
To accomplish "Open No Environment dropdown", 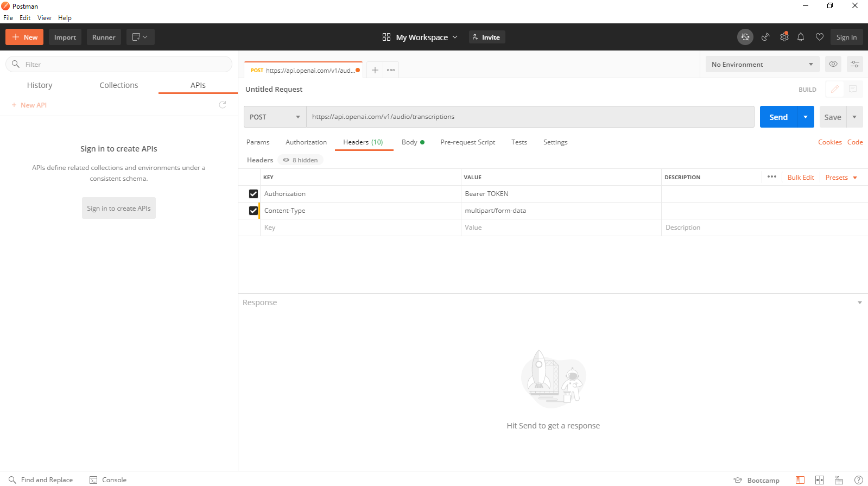I will coord(763,64).
